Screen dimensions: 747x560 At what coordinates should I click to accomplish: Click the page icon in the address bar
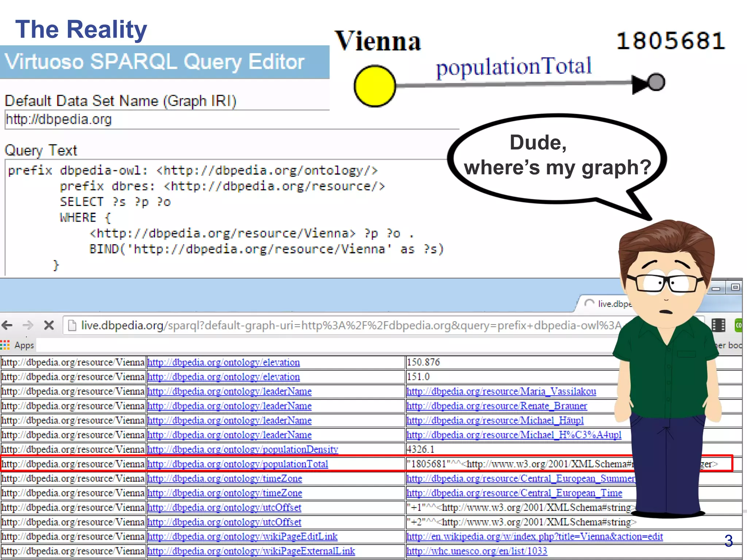point(72,325)
